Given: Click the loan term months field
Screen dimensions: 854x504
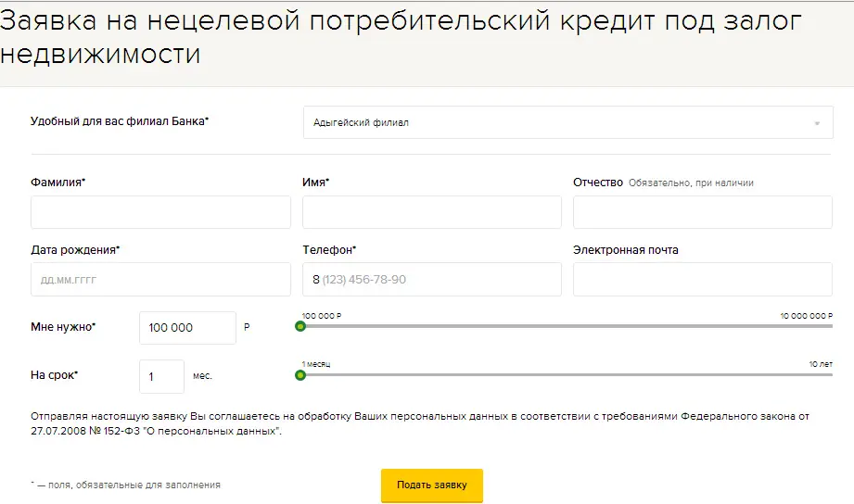Looking at the screenshot, I should [161, 376].
